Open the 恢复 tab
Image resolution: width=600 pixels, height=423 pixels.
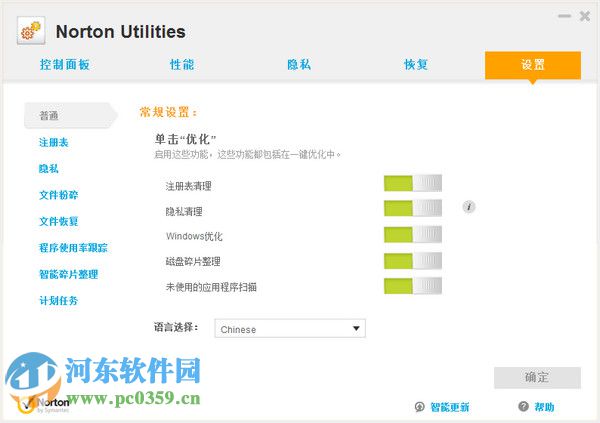(x=416, y=64)
